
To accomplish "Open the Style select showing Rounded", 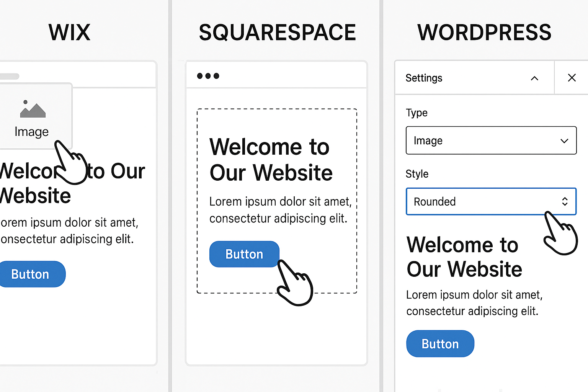I will pos(491,201).
